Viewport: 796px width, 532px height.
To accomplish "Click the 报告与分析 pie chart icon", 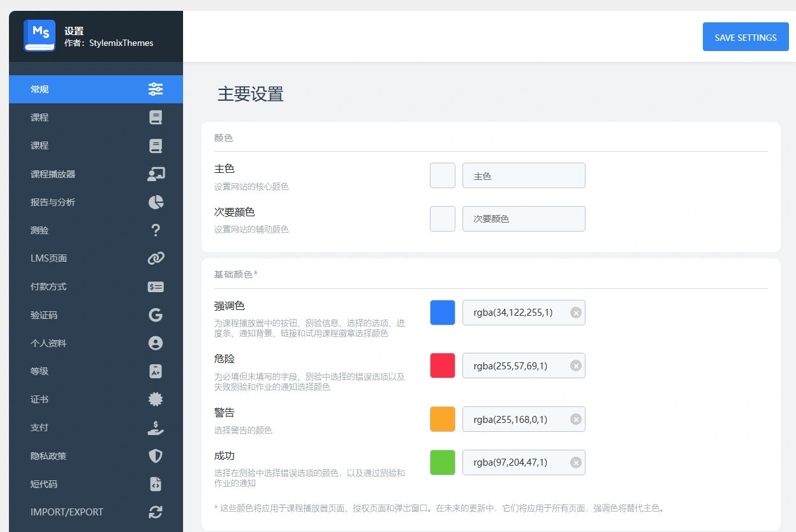I will [x=156, y=202].
